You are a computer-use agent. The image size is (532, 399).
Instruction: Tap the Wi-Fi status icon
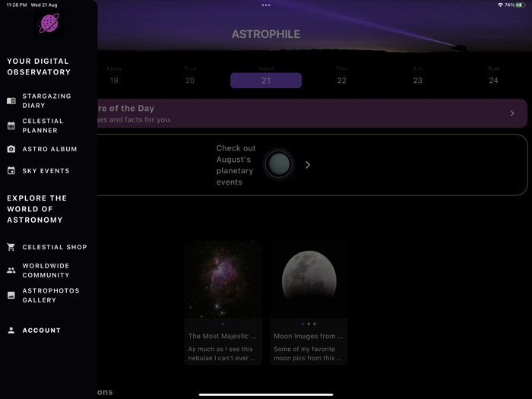coord(500,5)
